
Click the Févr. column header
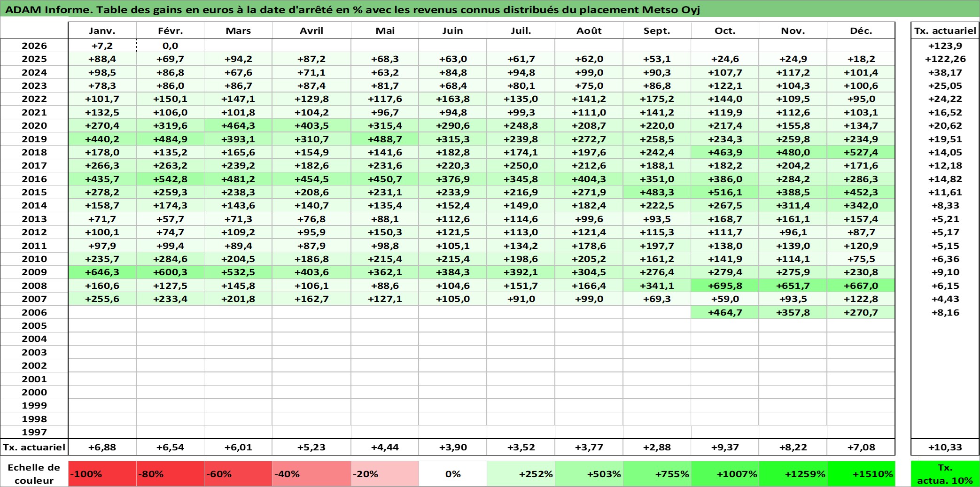point(170,31)
